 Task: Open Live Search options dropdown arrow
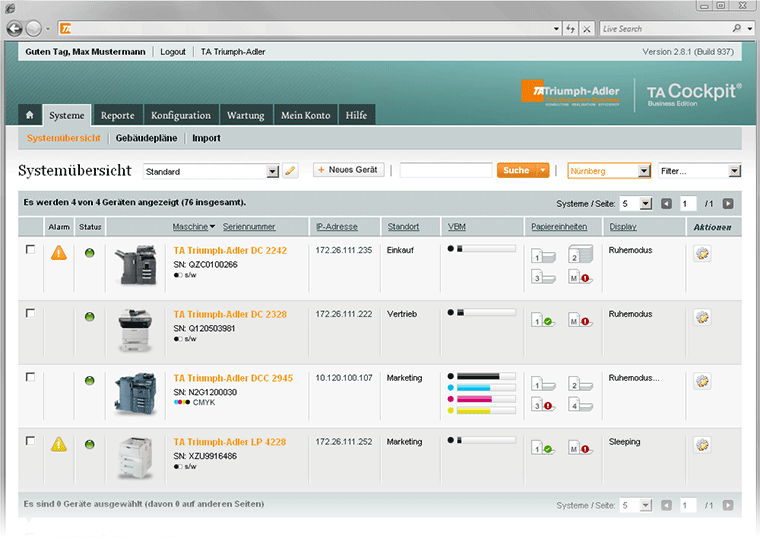[x=750, y=29]
